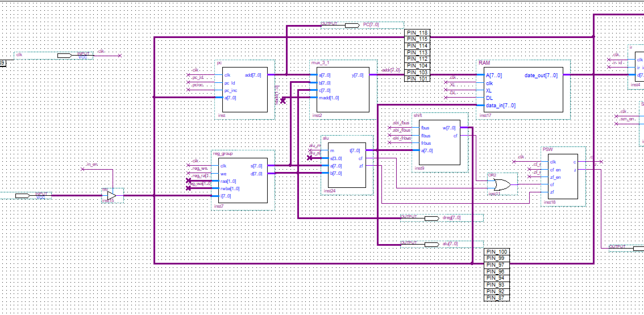The image size is (644, 315).
Task: Click the PIN_118 assignment label
Action: (417, 33)
